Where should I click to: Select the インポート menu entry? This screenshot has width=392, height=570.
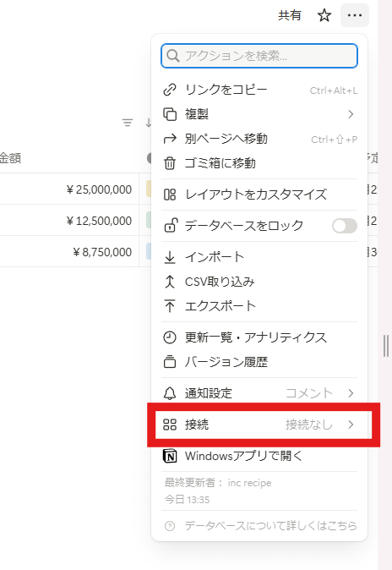[259, 257]
